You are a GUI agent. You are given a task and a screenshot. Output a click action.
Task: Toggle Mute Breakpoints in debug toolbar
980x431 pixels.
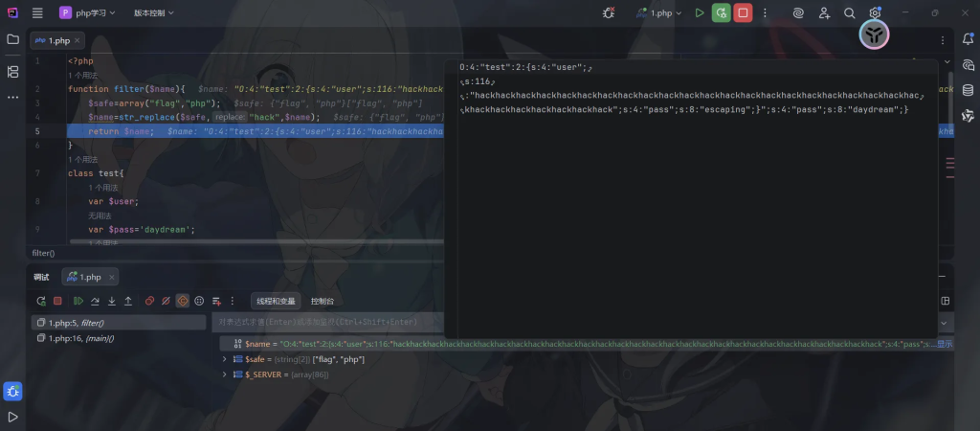(x=166, y=301)
